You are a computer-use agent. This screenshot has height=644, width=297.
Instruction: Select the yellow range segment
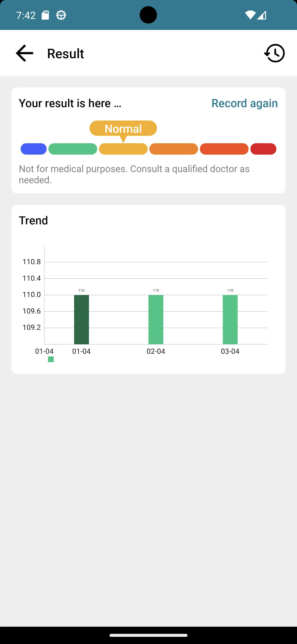coord(123,149)
